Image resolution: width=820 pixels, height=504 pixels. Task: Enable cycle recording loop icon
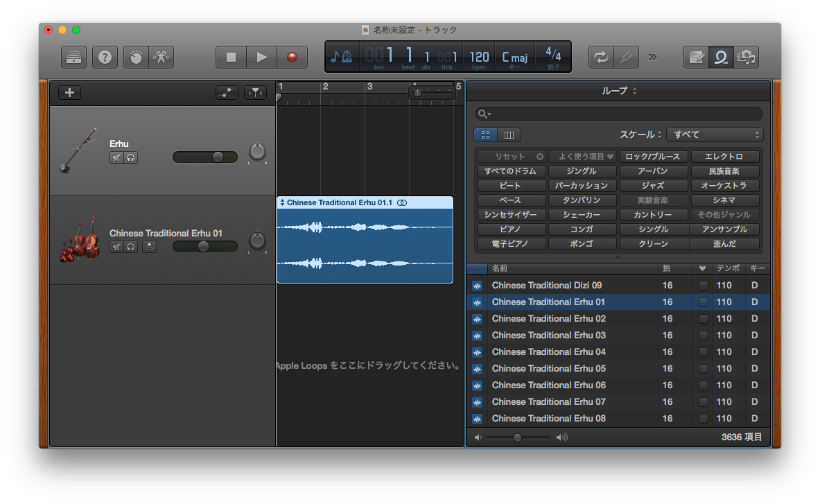(x=601, y=58)
